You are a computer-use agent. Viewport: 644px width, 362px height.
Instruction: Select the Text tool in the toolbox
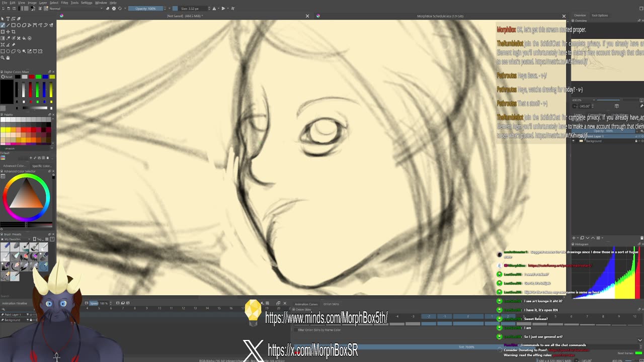pos(8,19)
